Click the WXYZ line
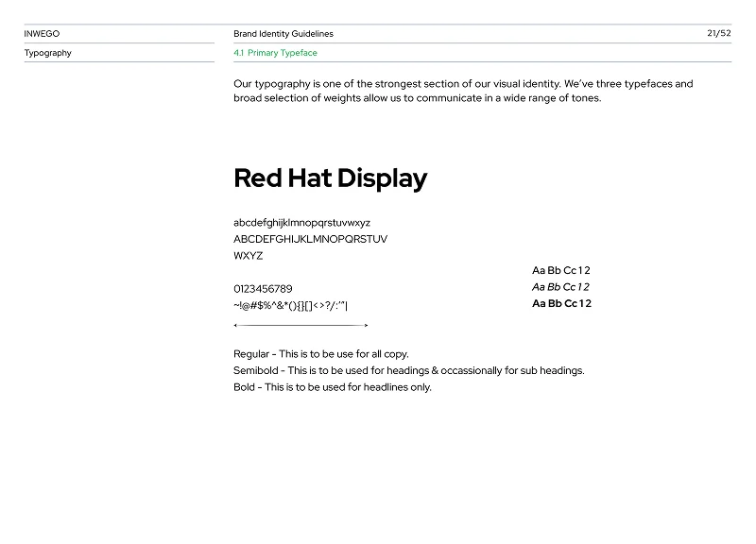The image size is (756, 544). tap(249, 256)
